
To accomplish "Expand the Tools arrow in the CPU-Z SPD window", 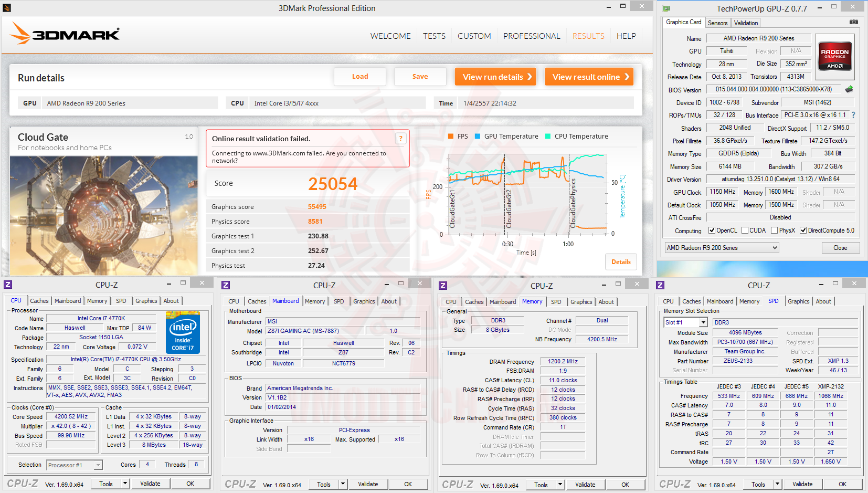I will click(777, 484).
